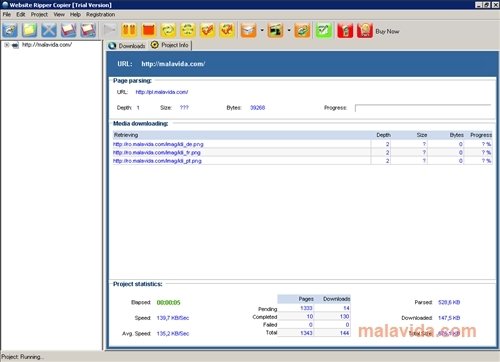500x362 pixels.
Task: Switch to the Downloads tab
Action: pyautogui.click(x=127, y=46)
